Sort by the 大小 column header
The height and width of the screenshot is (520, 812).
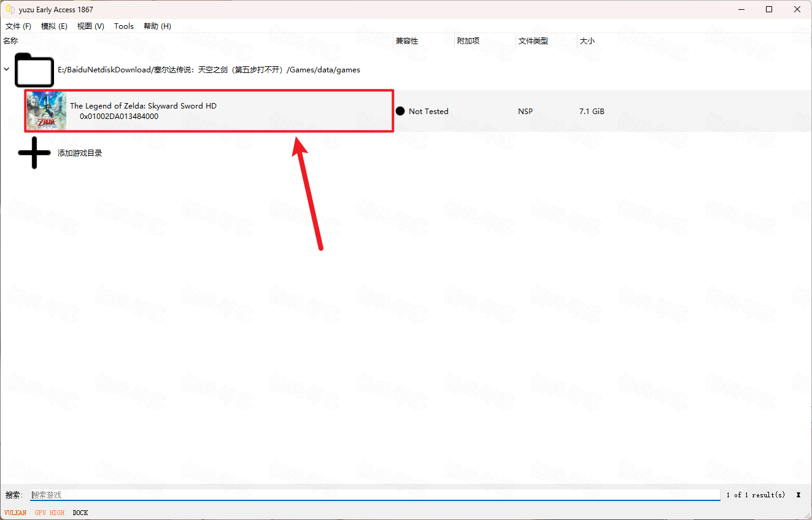(587, 41)
